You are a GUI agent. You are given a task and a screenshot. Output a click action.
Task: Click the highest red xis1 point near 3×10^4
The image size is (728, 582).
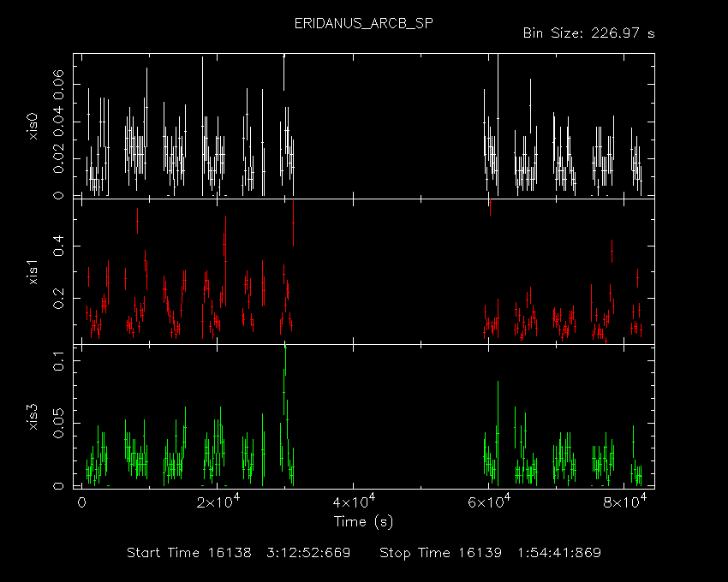(293, 223)
